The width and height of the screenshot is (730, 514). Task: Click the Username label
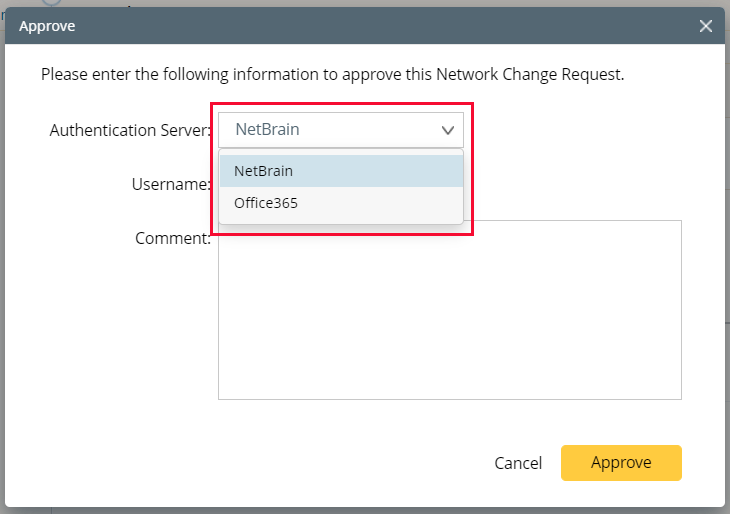click(170, 184)
